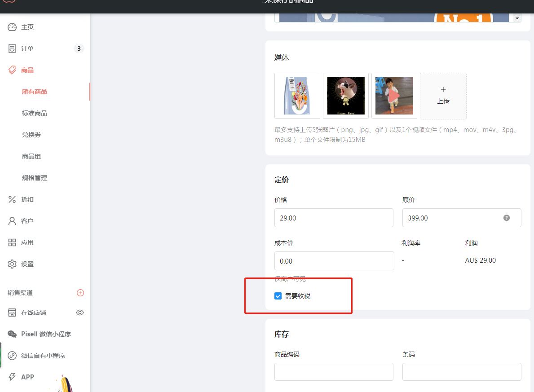Click the 上传 media upload button
Screen dimensions: 534x392
tap(443, 96)
